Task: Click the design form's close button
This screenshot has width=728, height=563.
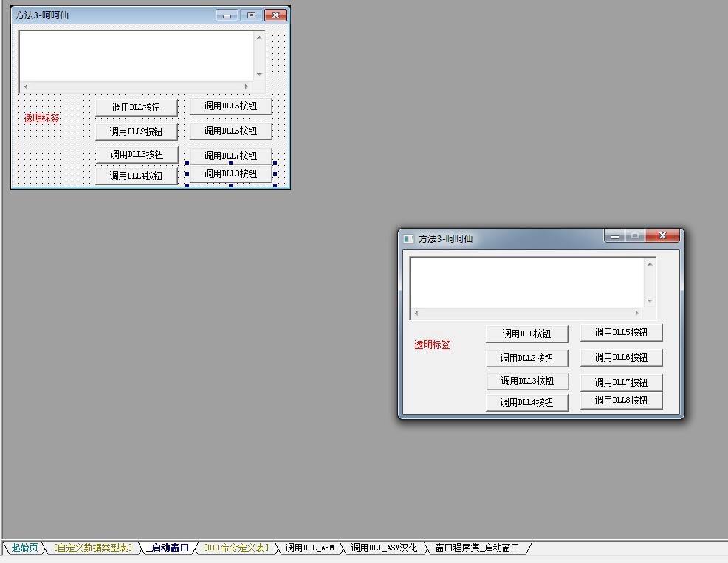Action: click(276, 15)
